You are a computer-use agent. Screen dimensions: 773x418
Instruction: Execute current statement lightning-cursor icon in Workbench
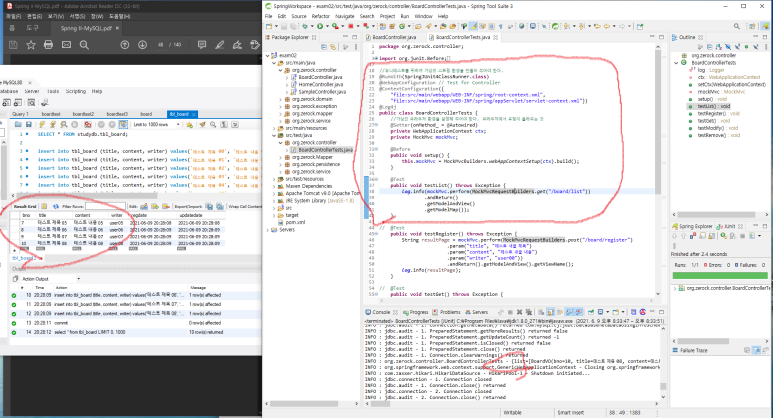coord(53,124)
